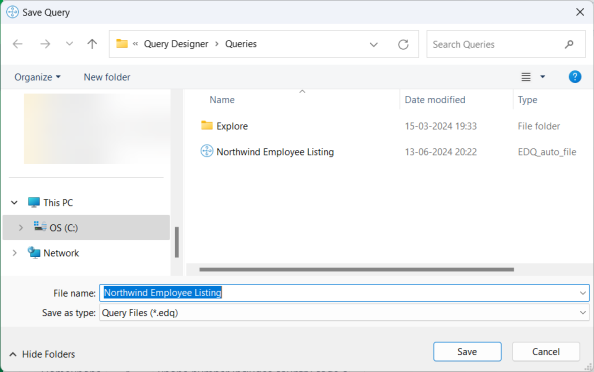Viewport: 594px width, 372px height.
Task: Click Query Designer in breadcrumb path
Action: [x=176, y=44]
